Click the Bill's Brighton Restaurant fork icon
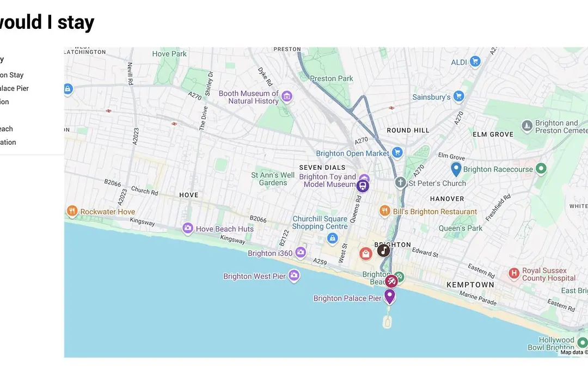Screen dimensions: 588x381 tap(385, 211)
